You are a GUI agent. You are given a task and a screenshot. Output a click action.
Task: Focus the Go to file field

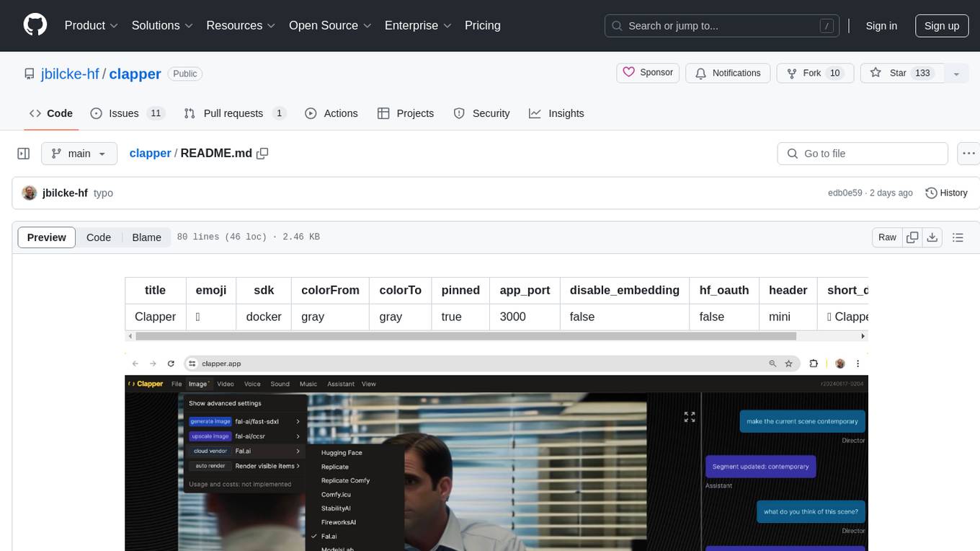point(863,154)
